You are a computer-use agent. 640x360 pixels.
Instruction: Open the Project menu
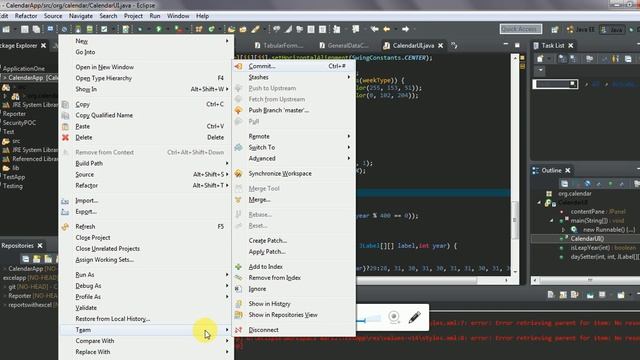[x=133, y=16]
